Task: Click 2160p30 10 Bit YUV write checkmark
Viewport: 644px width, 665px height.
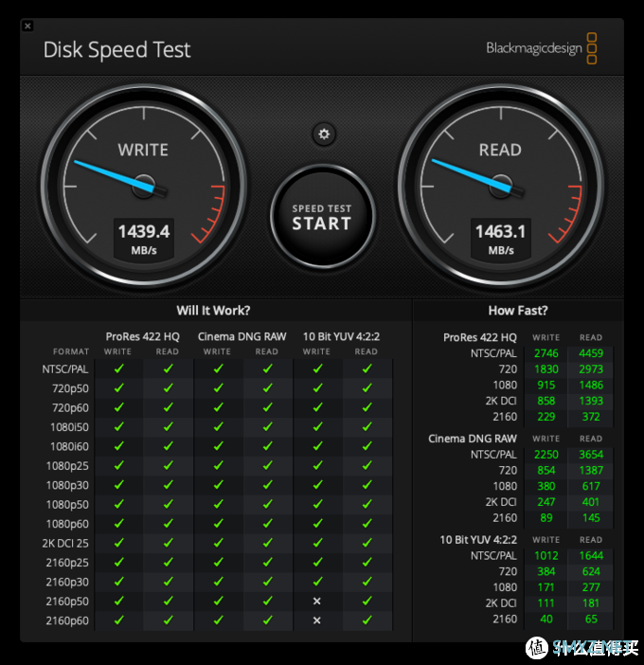Action: pos(317,582)
